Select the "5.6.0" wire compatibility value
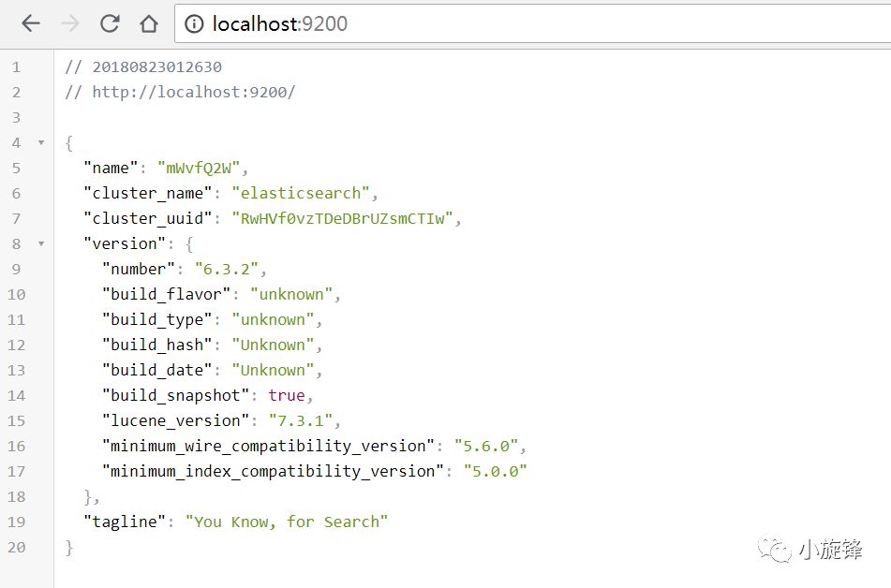Screen dimensions: 891x588 point(486,446)
